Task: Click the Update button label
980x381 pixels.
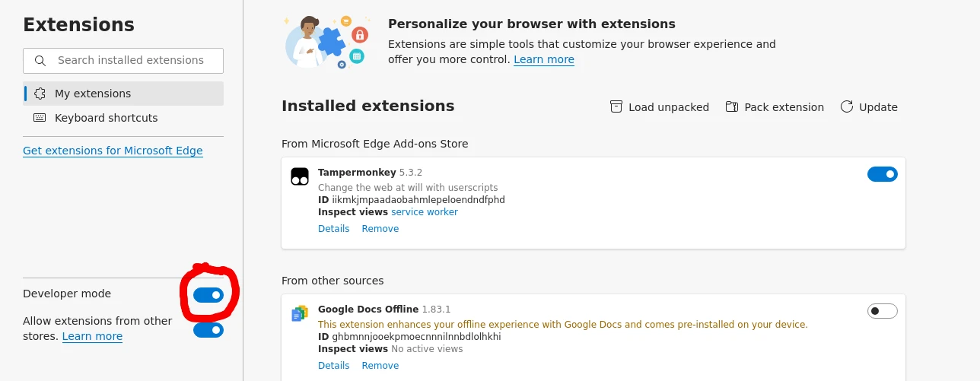Action: pos(878,107)
